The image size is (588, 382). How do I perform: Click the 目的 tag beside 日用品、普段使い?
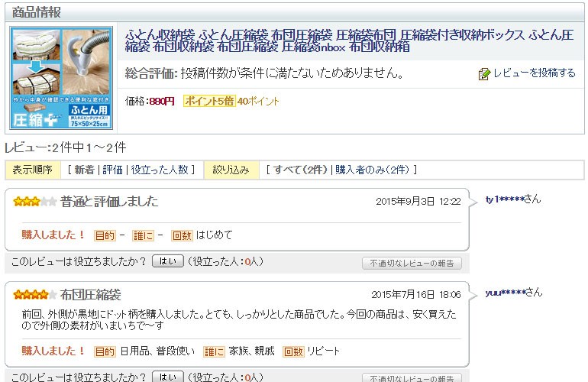pyautogui.click(x=105, y=351)
